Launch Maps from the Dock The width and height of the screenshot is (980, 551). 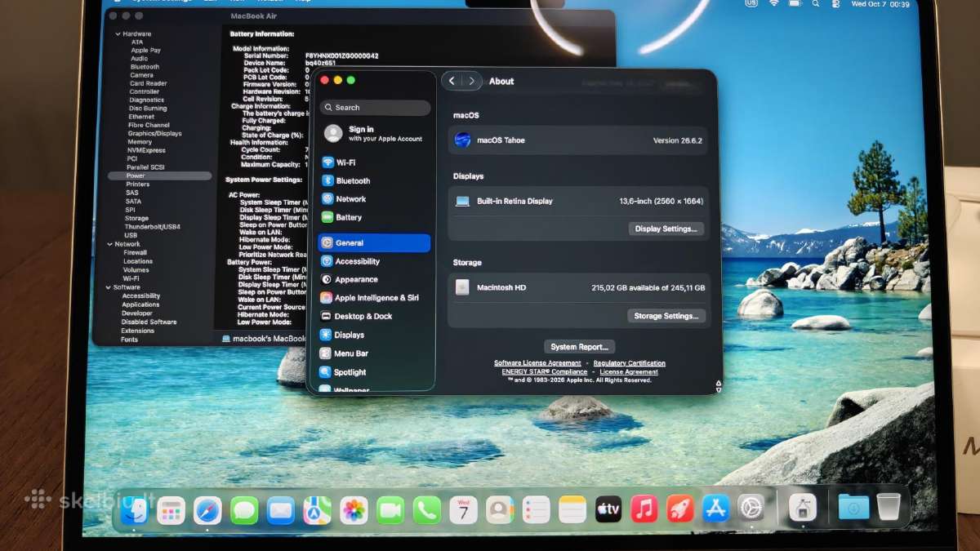317,511
